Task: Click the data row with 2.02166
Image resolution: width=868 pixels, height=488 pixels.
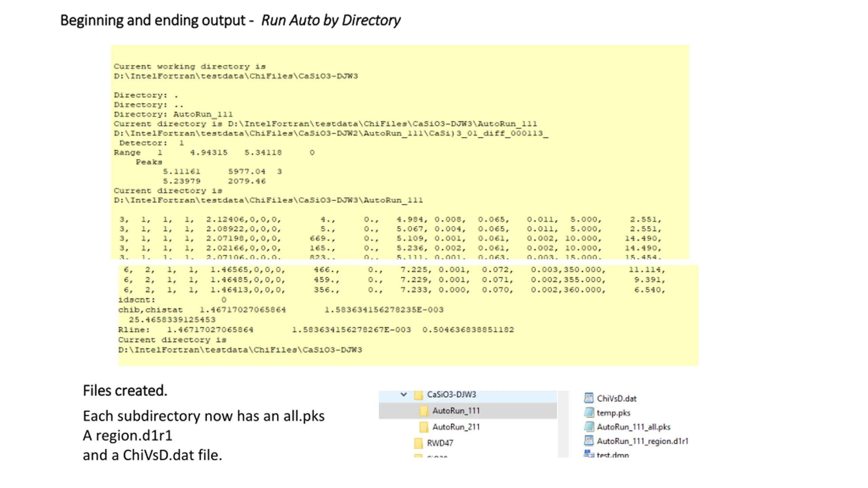Action: point(390,248)
